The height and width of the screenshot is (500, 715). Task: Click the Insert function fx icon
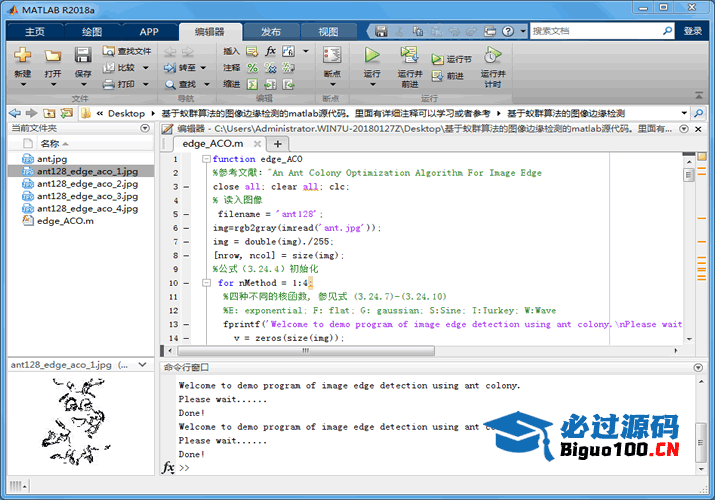click(x=270, y=51)
